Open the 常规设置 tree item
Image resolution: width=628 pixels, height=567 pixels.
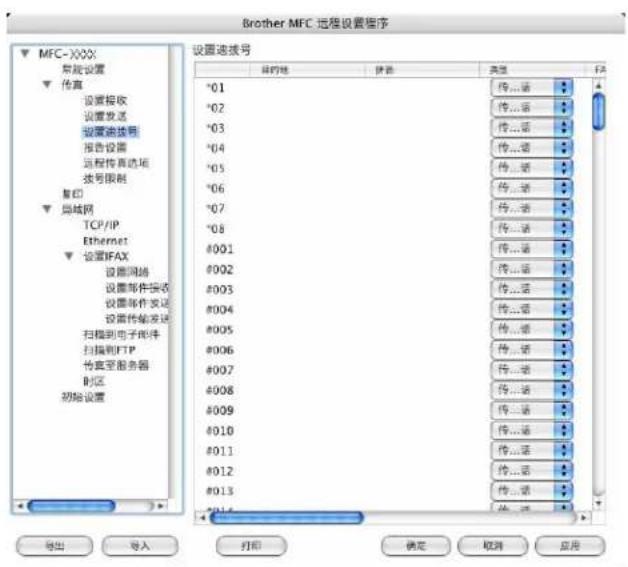pos(83,69)
